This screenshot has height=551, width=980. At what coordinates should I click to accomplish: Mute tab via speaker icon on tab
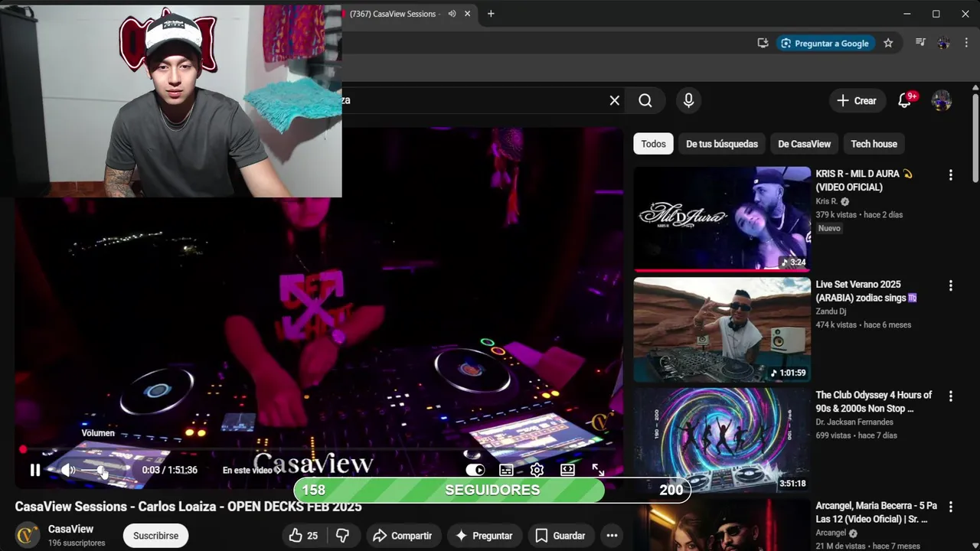452,14
